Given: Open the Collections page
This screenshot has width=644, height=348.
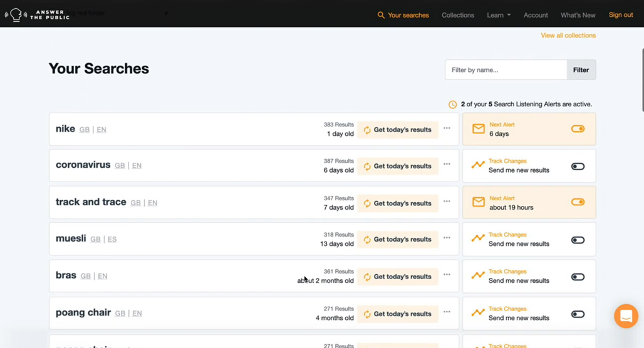Looking at the screenshot, I should point(458,15).
